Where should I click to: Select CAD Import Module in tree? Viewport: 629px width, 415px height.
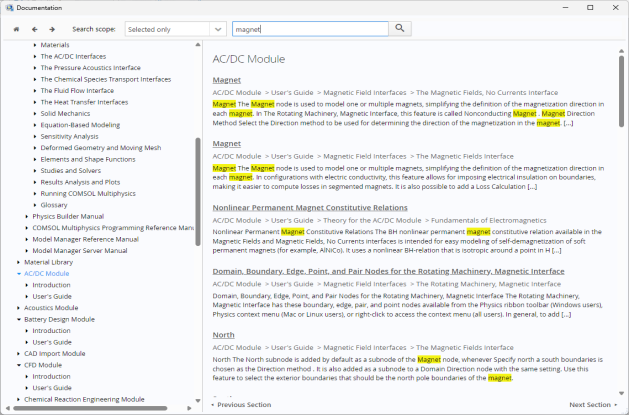point(54,354)
